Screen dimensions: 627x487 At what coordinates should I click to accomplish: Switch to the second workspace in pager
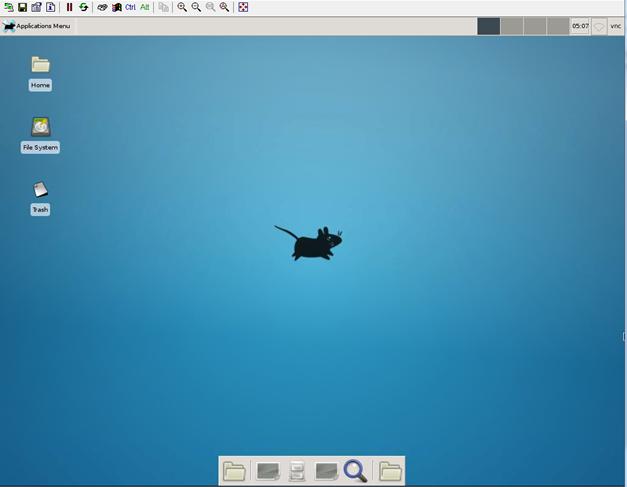511,26
